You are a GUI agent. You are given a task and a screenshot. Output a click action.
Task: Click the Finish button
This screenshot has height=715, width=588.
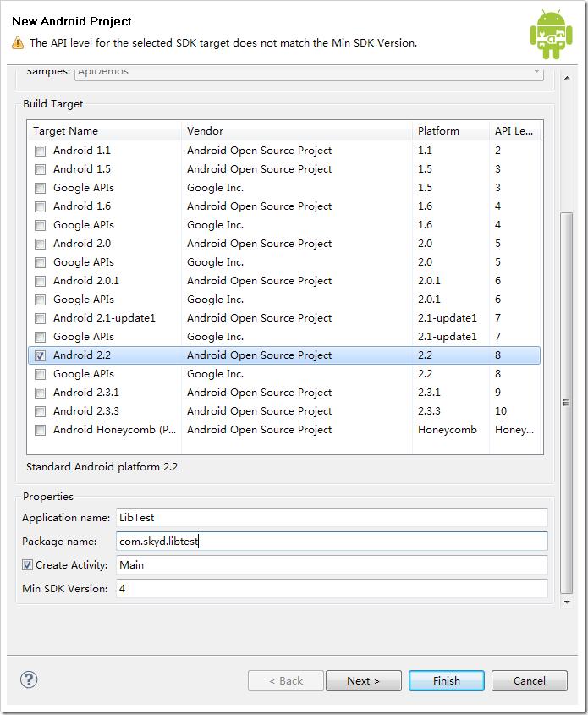pos(446,681)
